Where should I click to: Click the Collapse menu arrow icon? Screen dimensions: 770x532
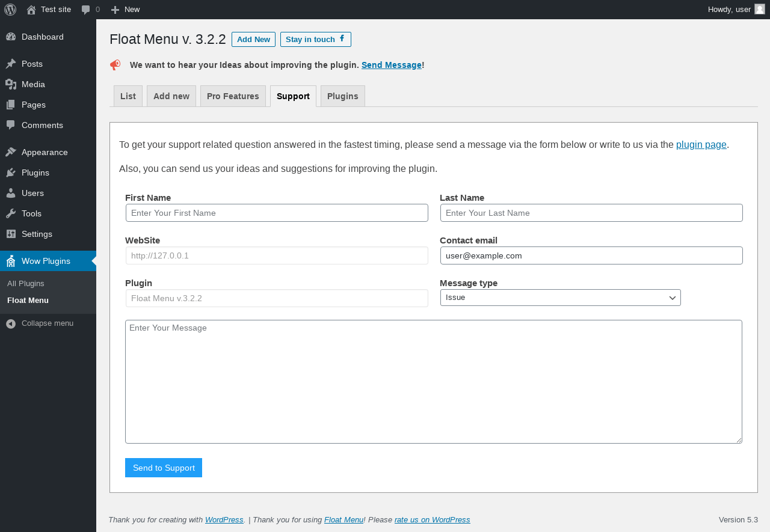[x=11, y=323]
